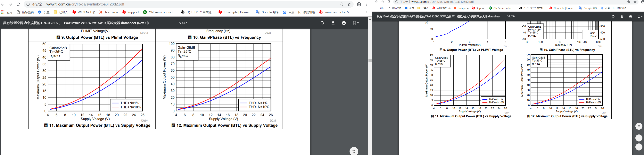Open the profile avatar in left window
The height and width of the screenshot is (155, 644).
point(359,4)
